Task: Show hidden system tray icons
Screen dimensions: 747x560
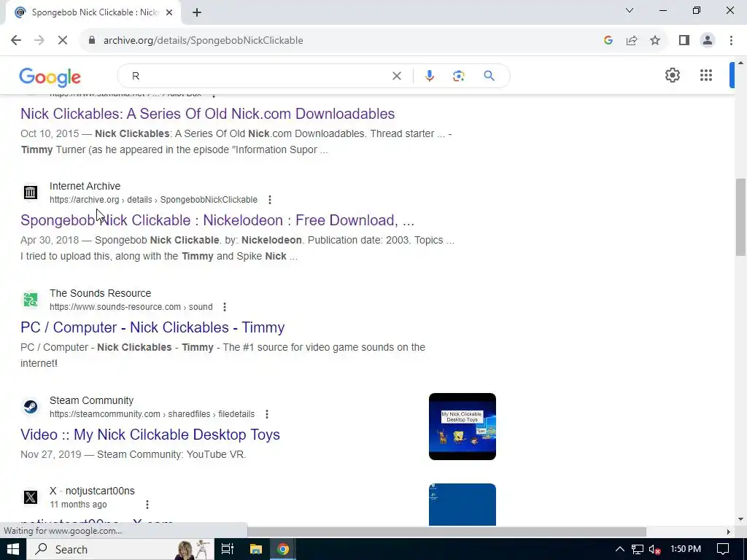Action: click(x=620, y=550)
